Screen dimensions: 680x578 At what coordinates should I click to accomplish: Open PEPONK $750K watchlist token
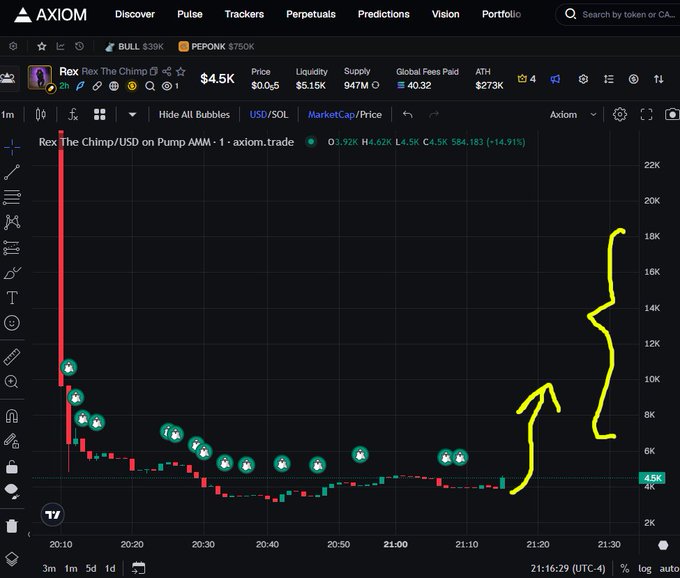[x=216, y=46]
